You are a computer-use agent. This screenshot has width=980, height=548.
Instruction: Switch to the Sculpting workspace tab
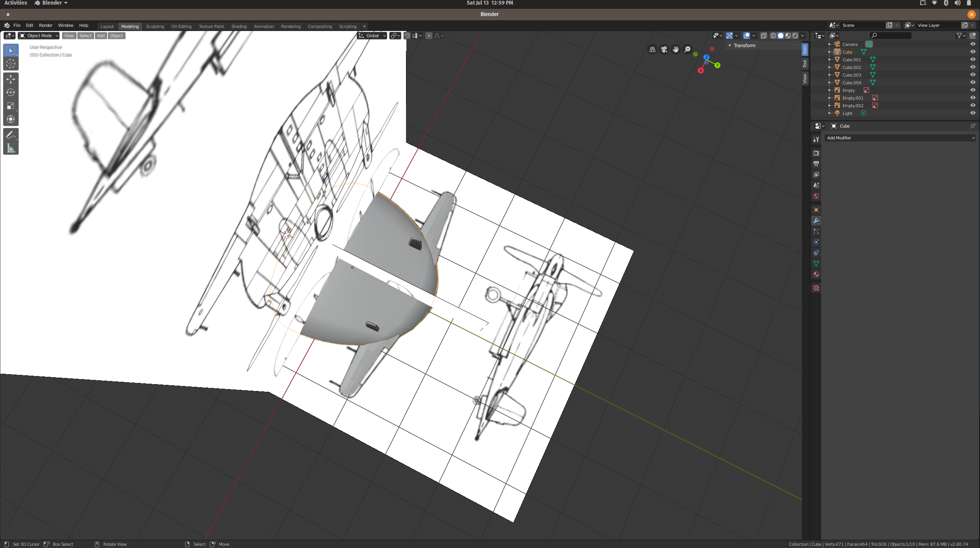point(155,26)
